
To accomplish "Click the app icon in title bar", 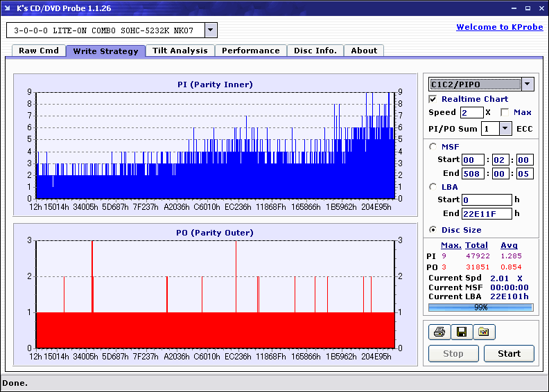I will point(8,8).
